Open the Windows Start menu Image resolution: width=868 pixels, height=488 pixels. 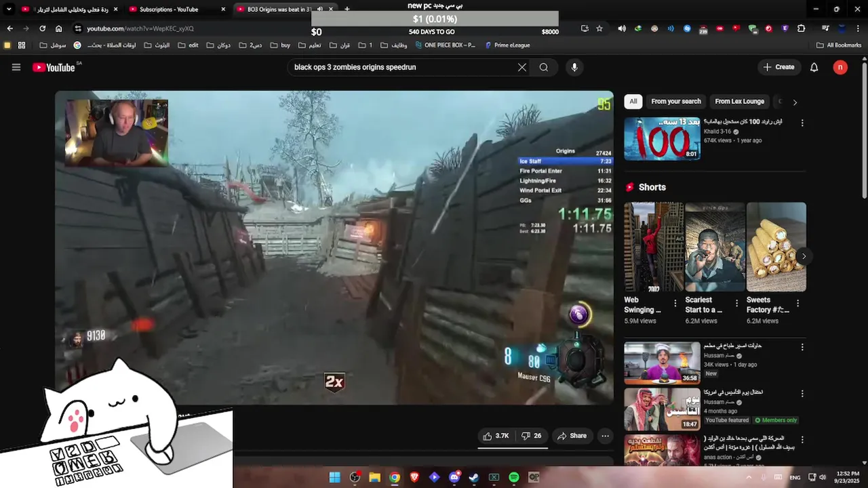pos(335,477)
